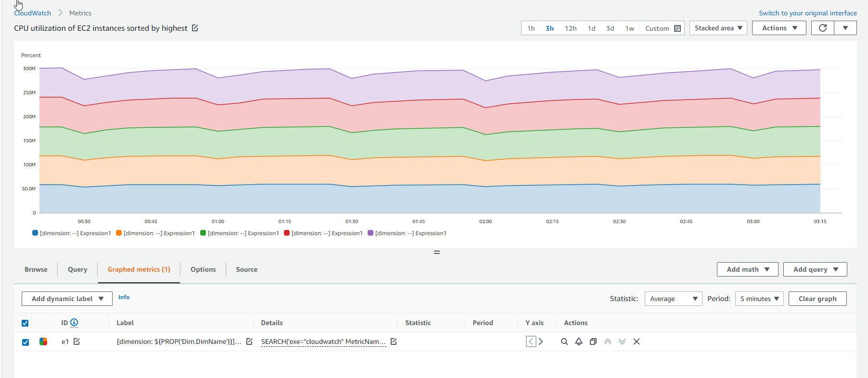The height and width of the screenshot is (378, 868).
Task: Click the multicolor swatch for e1
Action: point(43,341)
